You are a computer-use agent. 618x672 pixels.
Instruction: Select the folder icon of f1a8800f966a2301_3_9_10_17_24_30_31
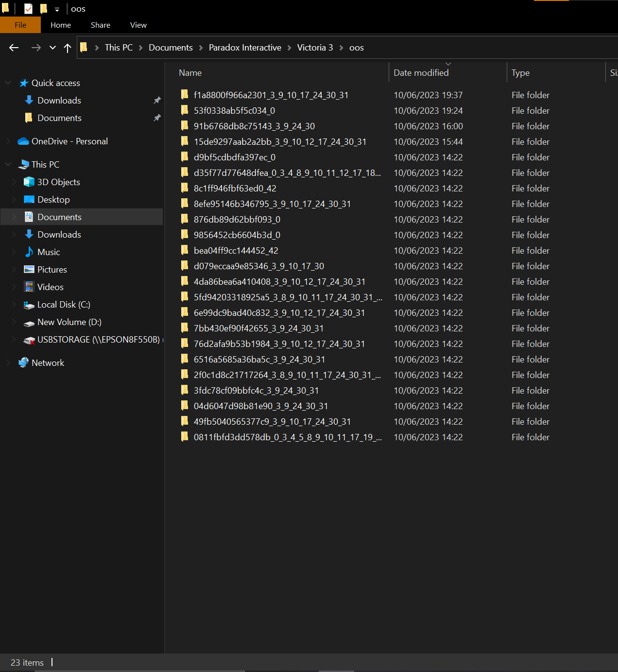pyautogui.click(x=185, y=95)
